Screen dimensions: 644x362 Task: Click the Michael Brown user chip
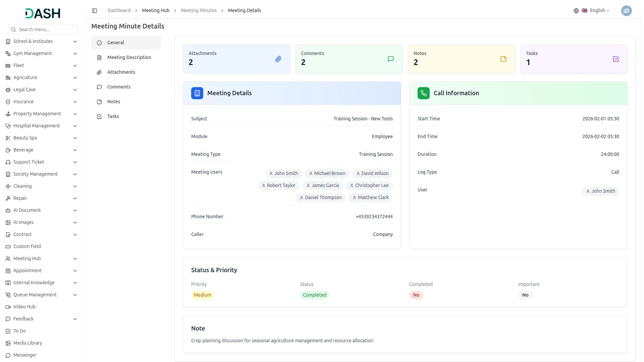[327, 173]
